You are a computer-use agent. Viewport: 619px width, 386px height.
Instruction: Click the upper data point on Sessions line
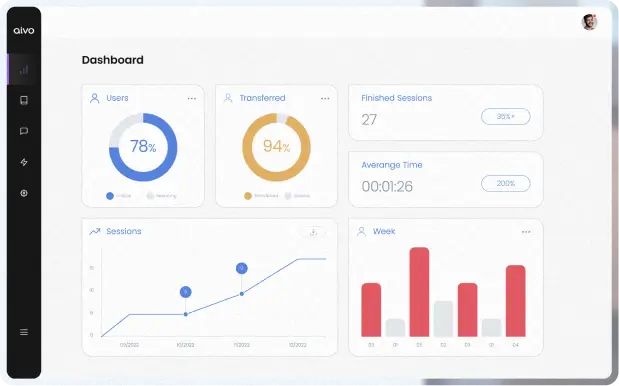[x=242, y=294]
